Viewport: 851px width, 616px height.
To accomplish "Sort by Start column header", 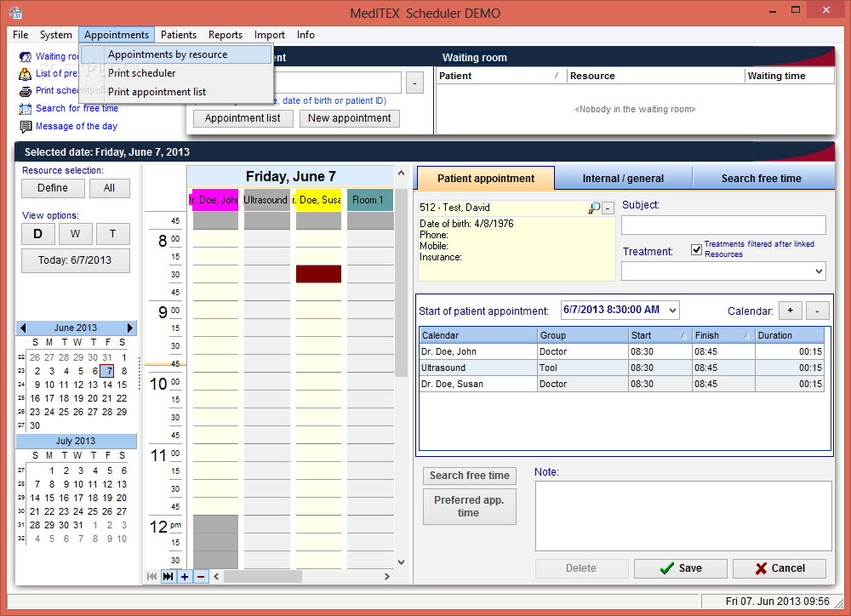I will [659, 335].
